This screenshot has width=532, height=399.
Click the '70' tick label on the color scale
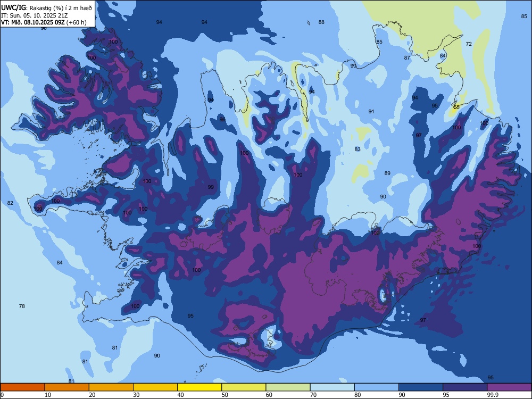point(313,395)
